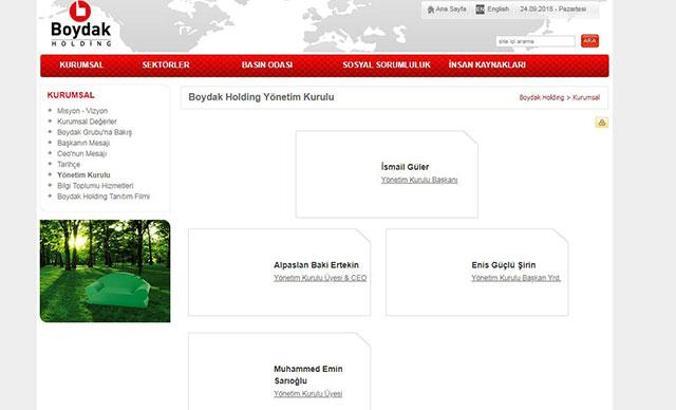Open İsmail Güler's Yönetim Kurulu Başkanı link
This screenshot has width=676, height=410.
(419, 180)
